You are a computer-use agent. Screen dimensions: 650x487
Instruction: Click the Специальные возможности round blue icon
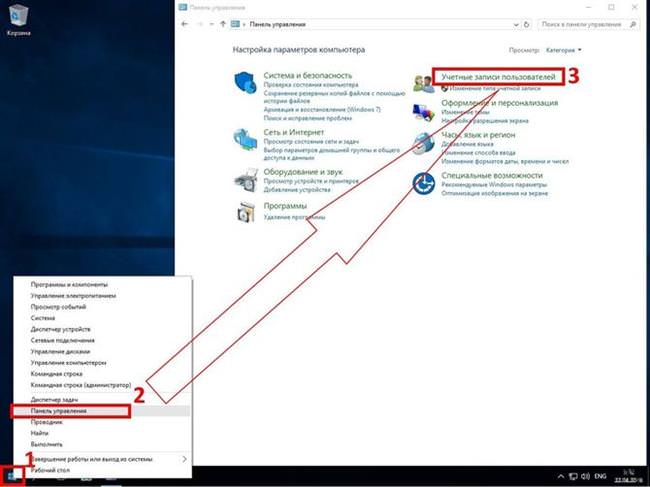tap(424, 183)
